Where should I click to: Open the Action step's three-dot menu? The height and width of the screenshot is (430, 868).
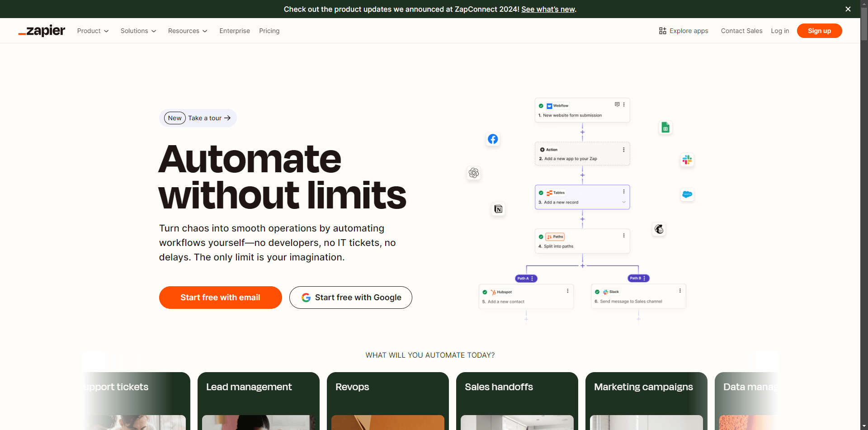click(624, 150)
